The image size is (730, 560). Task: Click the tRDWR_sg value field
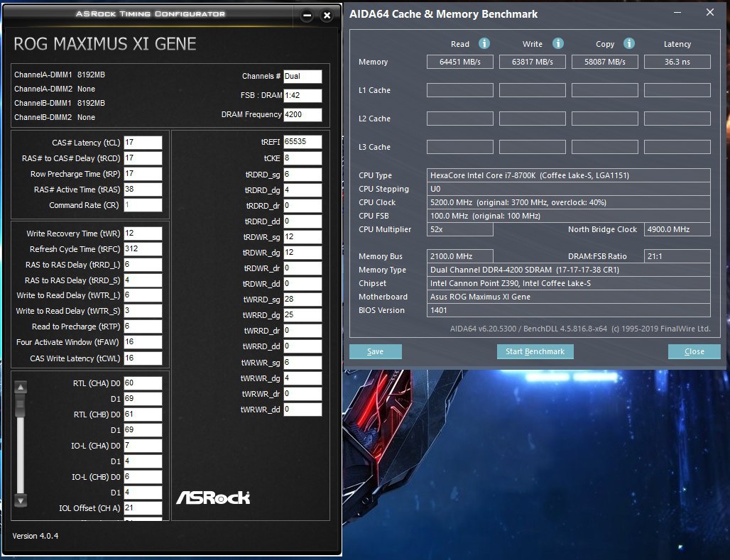pos(303,237)
